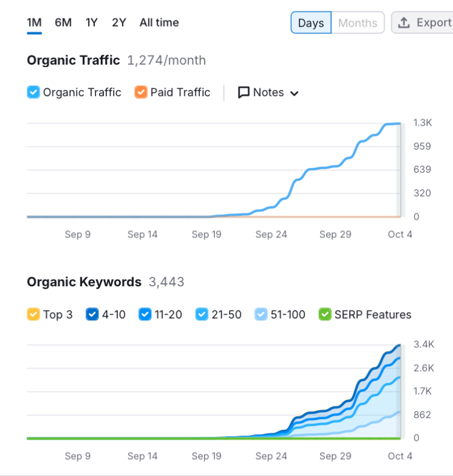Expand the Notes dropdown chevron
The width and height of the screenshot is (453, 476).
(x=294, y=93)
